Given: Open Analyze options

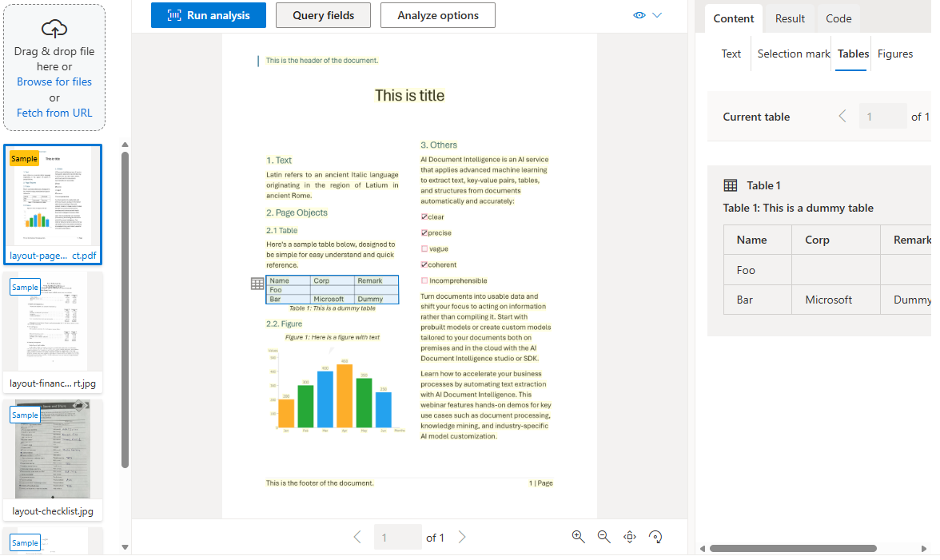Looking at the screenshot, I should [437, 15].
